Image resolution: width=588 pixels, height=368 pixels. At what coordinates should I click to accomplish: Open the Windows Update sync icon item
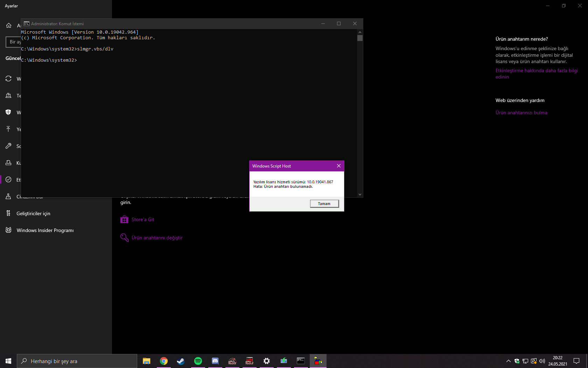coord(8,79)
